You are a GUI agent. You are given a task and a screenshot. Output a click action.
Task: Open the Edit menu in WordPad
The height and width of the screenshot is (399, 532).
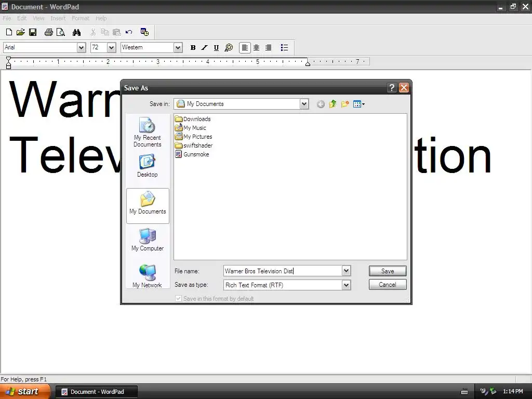pyautogui.click(x=22, y=18)
